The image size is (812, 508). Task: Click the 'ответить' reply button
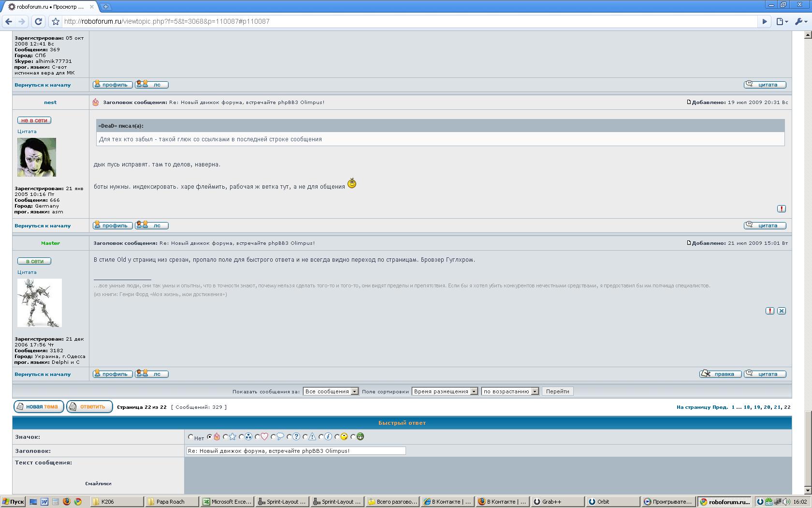point(89,407)
